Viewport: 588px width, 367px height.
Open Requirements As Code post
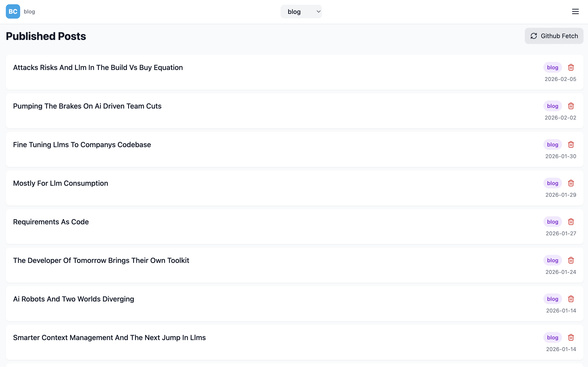coord(51,222)
